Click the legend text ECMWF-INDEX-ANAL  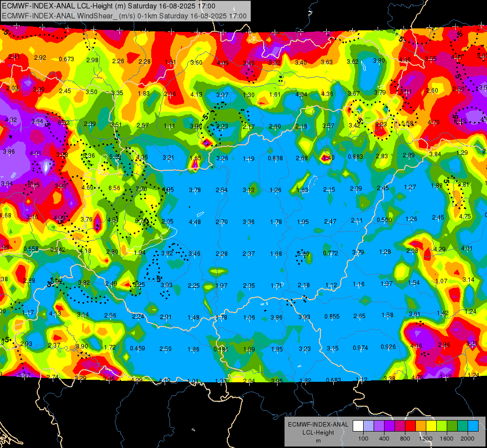[x=318, y=425]
